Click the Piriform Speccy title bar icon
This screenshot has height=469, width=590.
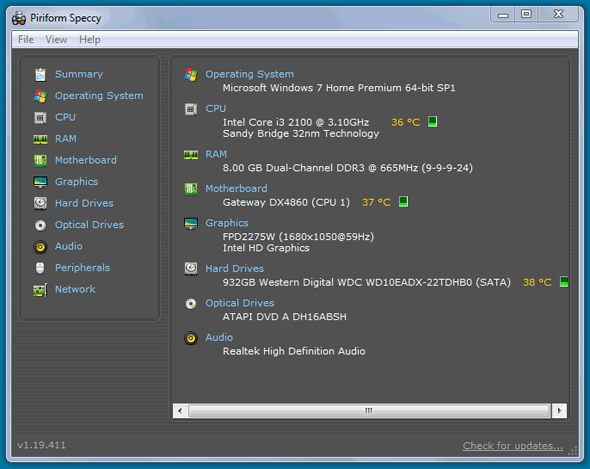point(19,18)
